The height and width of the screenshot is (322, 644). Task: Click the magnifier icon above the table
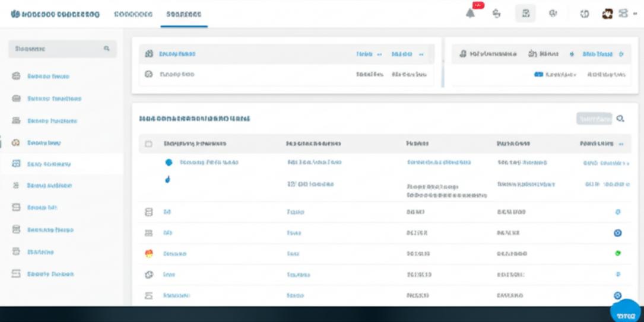[620, 119]
